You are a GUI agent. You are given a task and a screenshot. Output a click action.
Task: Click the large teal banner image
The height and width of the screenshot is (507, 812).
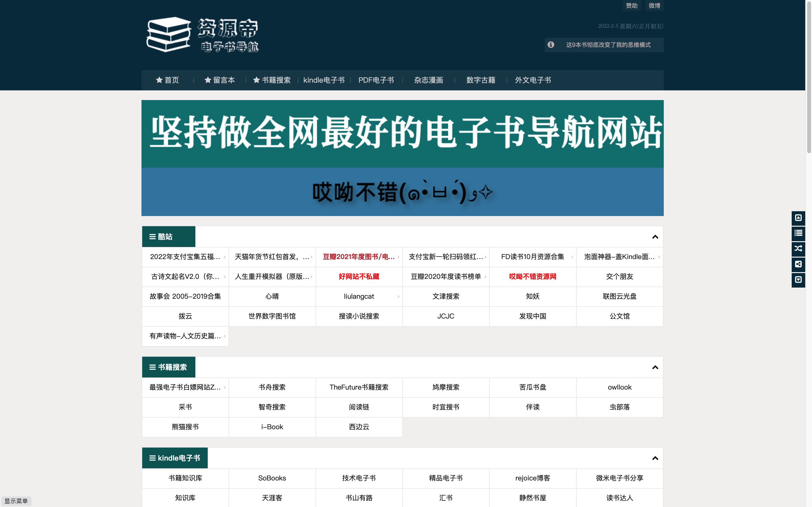pos(402,134)
